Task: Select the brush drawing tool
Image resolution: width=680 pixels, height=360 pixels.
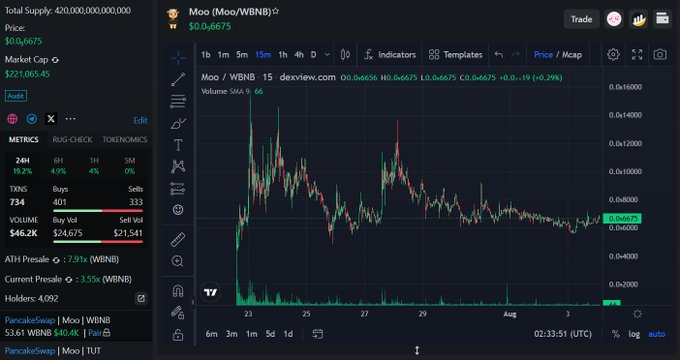Action: (x=178, y=124)
